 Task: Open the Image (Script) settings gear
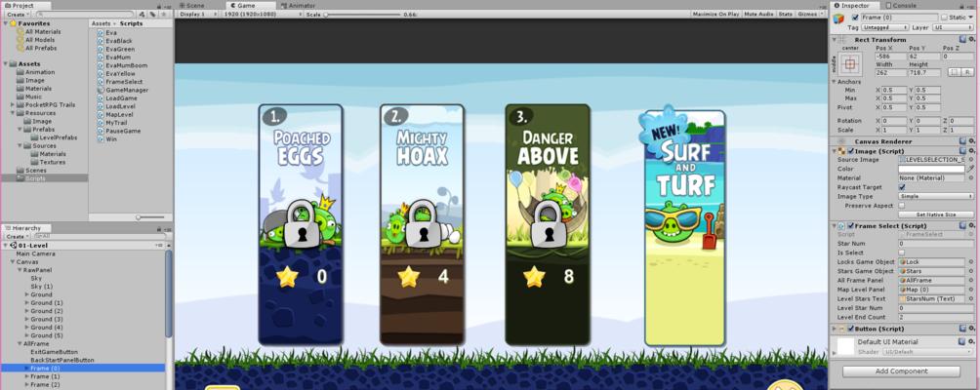(971, 151)
